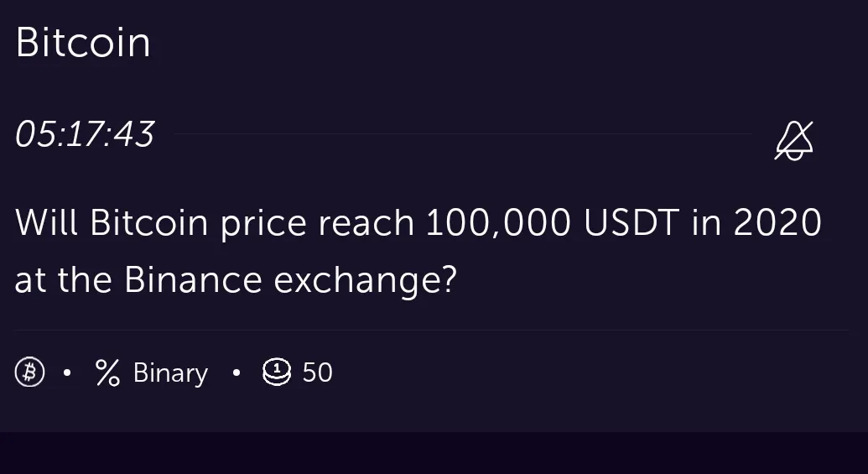The height and width of the screenshot is (474, 868).
Task: Click the dot separator after the Bitcoin icon
Action: click(x=68, y=372)
